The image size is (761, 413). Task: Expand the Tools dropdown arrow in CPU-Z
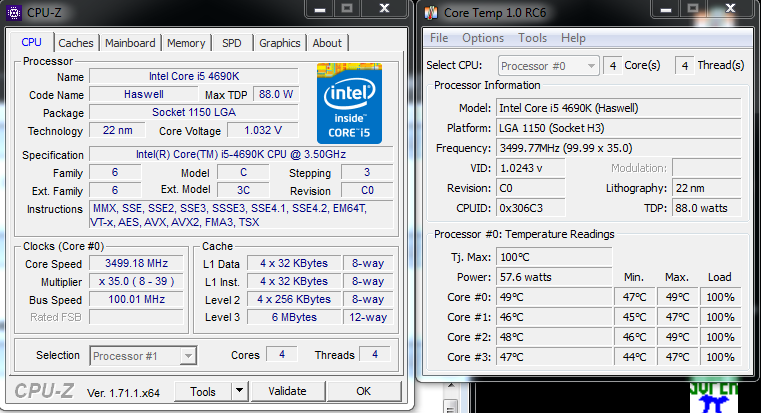239,391
